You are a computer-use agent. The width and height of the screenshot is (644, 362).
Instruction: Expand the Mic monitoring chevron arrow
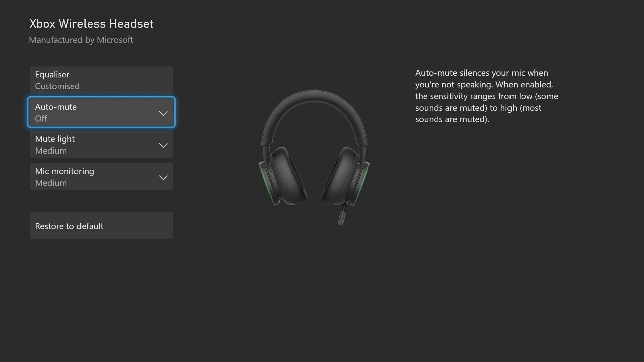point(163,177)
